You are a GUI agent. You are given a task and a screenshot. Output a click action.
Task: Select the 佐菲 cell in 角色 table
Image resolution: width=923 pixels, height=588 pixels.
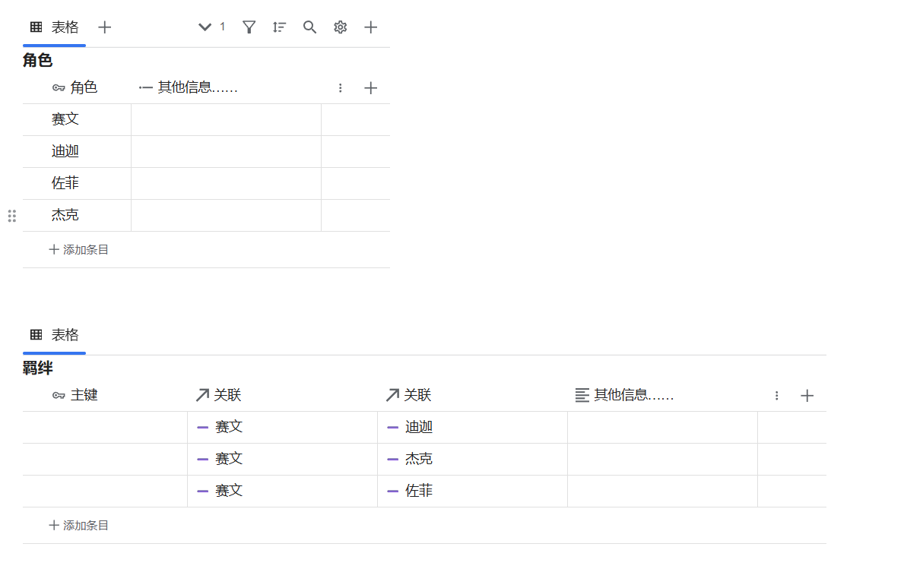point(77,184)
